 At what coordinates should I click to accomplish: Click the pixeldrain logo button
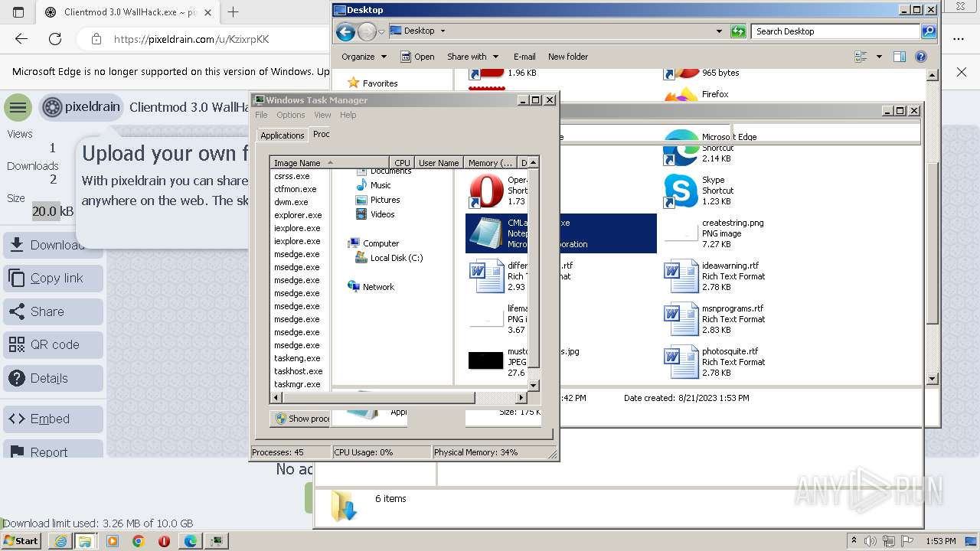pos(81,107)
